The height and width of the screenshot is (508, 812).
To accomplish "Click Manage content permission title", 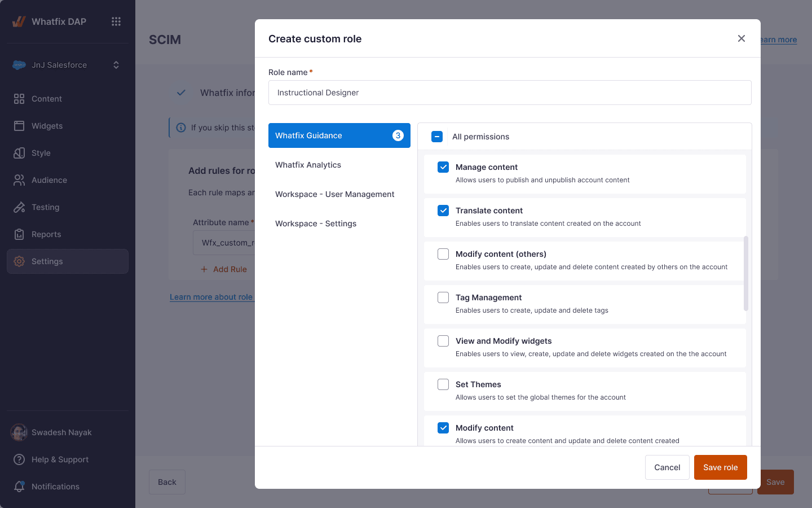I will coord(487,167).
